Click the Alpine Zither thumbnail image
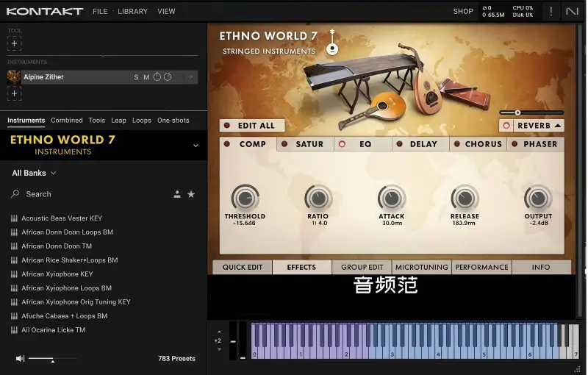The image size is (588, 375). (x=14, y=77)
